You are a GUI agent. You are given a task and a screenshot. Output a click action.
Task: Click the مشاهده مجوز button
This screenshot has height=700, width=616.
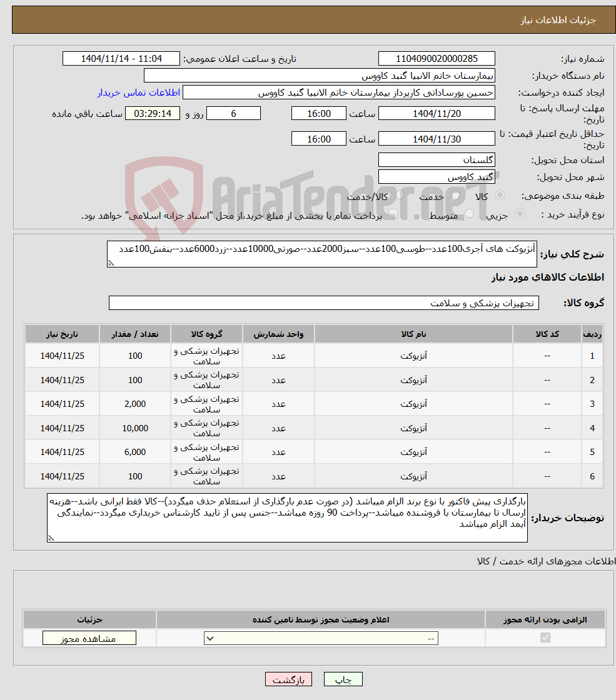89,638
